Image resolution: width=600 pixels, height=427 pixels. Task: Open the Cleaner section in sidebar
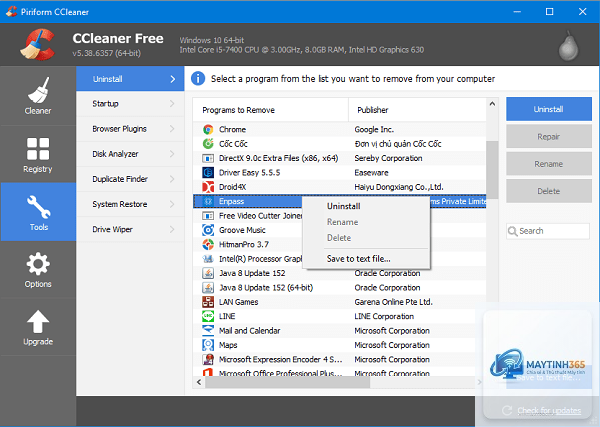click(38, 96)
